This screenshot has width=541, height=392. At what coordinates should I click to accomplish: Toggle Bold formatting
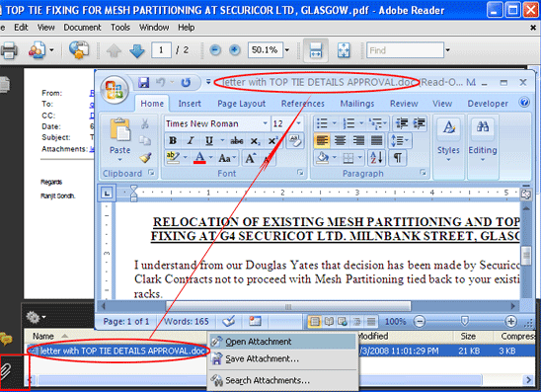(173, 141)
